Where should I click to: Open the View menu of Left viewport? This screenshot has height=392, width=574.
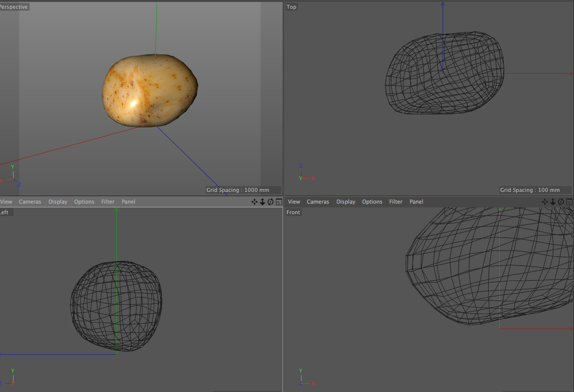(6, 202)
